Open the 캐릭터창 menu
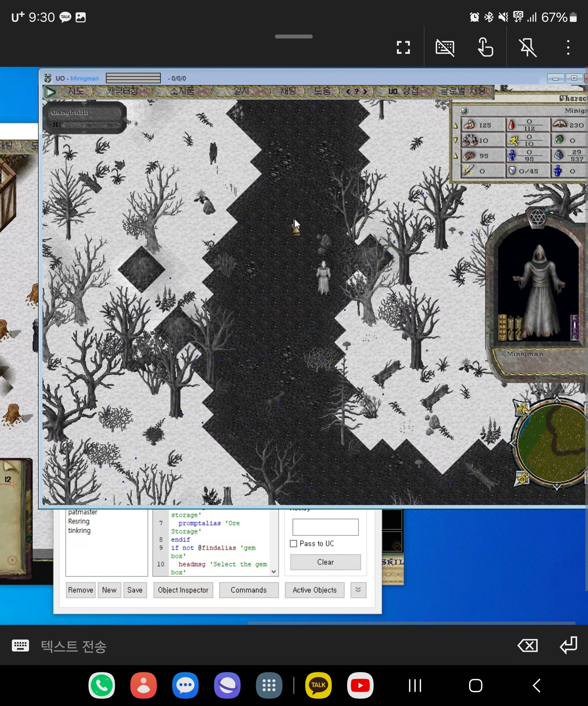 click(x=123, y=91)
